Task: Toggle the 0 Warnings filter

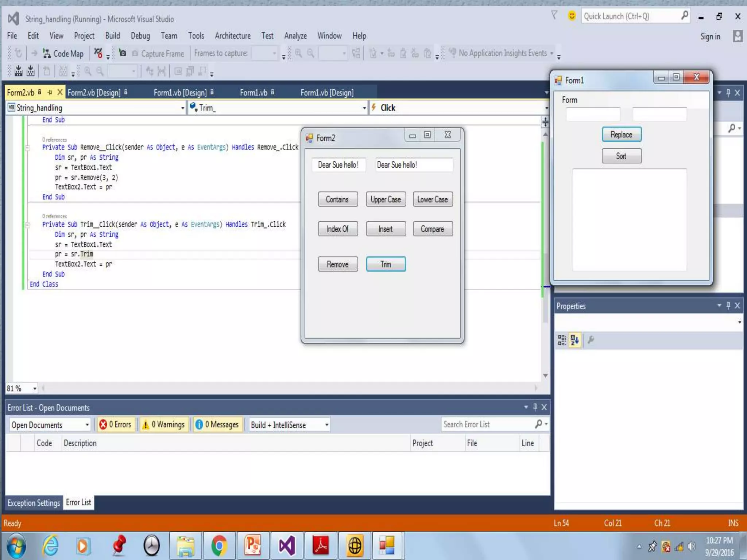Action: click(164, 424)
